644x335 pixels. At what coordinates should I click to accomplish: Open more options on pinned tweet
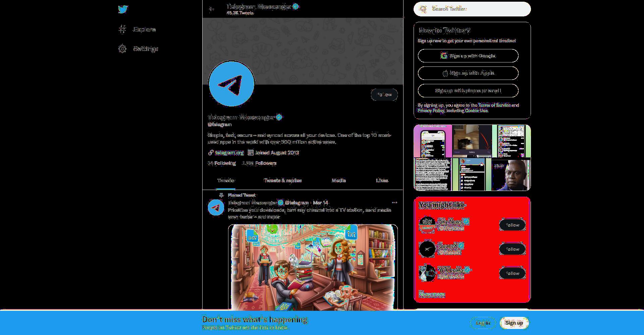394,202
